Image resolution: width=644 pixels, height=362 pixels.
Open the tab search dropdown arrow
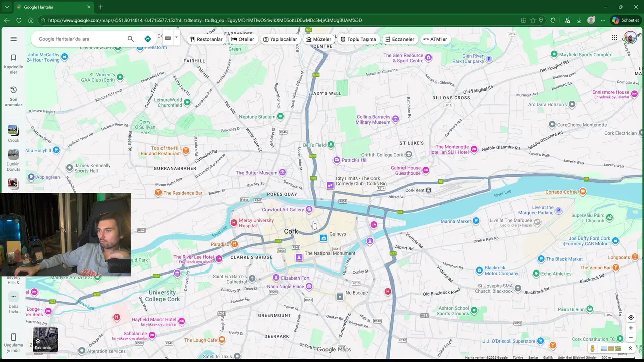tap(7, 7)
